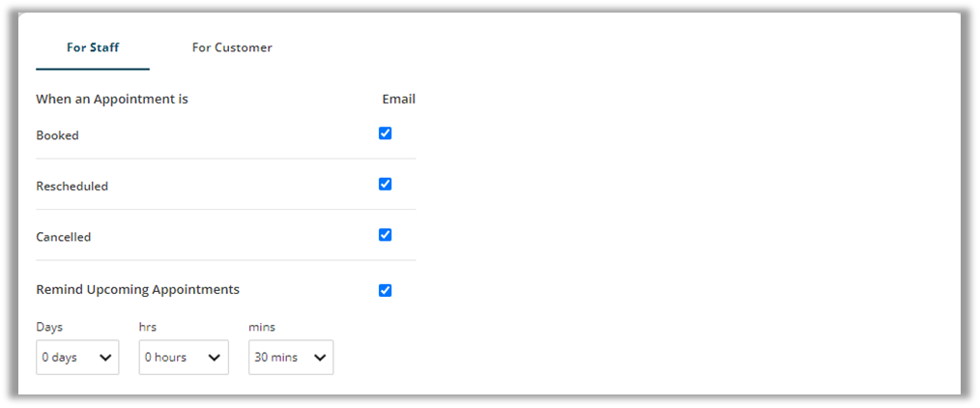The width and height of the screenshot is (980, 408).
Task: Click the Booked row label
Action: [x=57, y=135]
